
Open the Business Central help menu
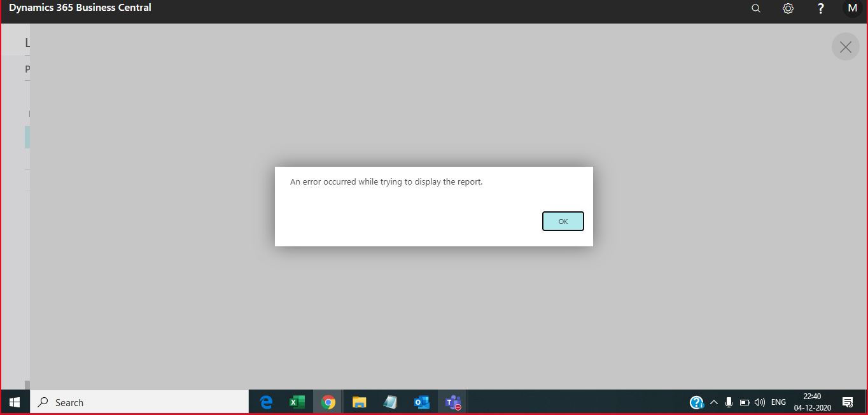[820, 8]
